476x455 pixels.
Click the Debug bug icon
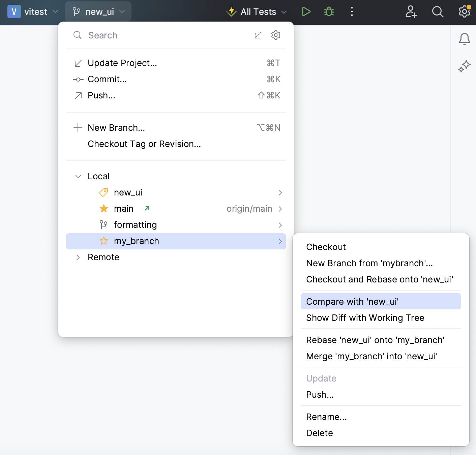(x=329, y=12)
